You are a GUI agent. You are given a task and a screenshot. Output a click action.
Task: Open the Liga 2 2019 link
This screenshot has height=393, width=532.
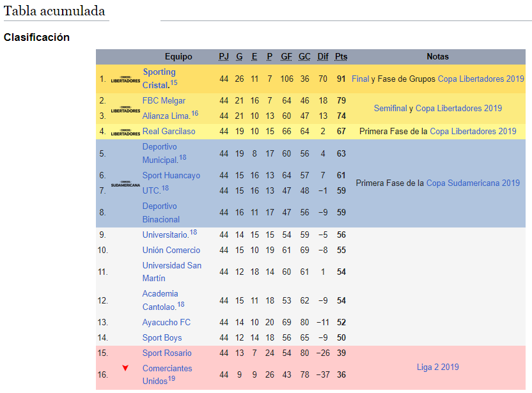(x=437, y=367)
